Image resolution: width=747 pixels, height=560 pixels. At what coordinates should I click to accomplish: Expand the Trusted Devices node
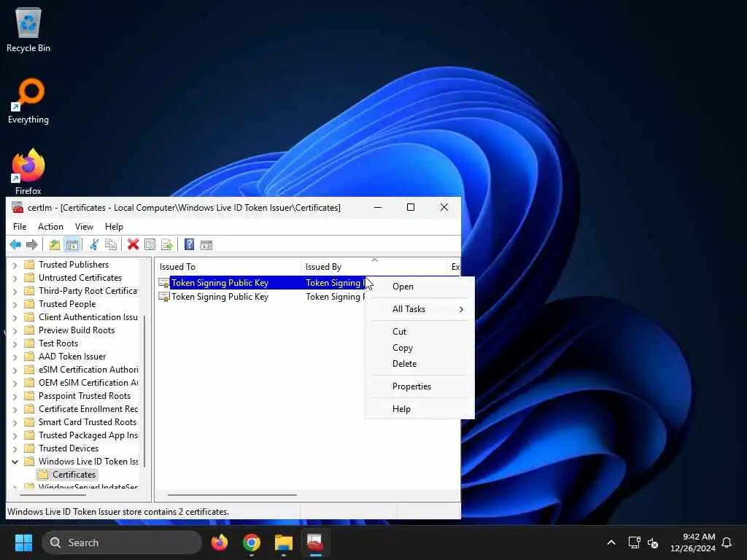(x=15, y=448)
